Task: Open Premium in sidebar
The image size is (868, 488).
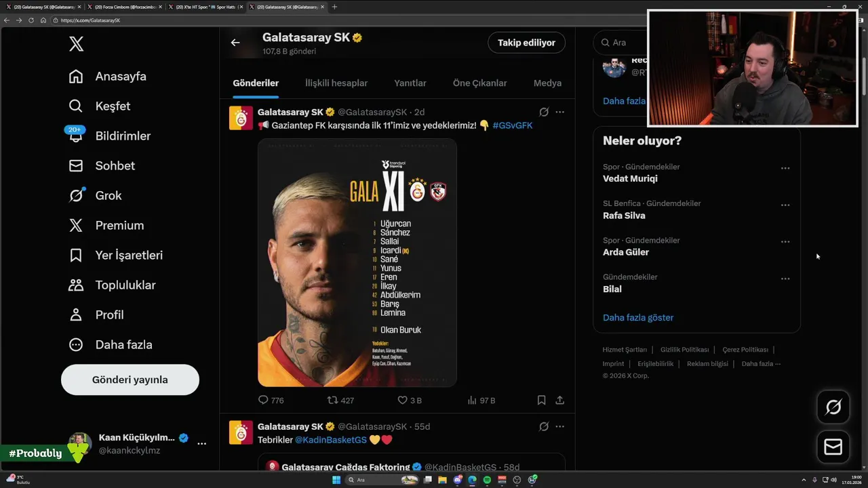Action: pyautogui.click(x=106, y=226)
